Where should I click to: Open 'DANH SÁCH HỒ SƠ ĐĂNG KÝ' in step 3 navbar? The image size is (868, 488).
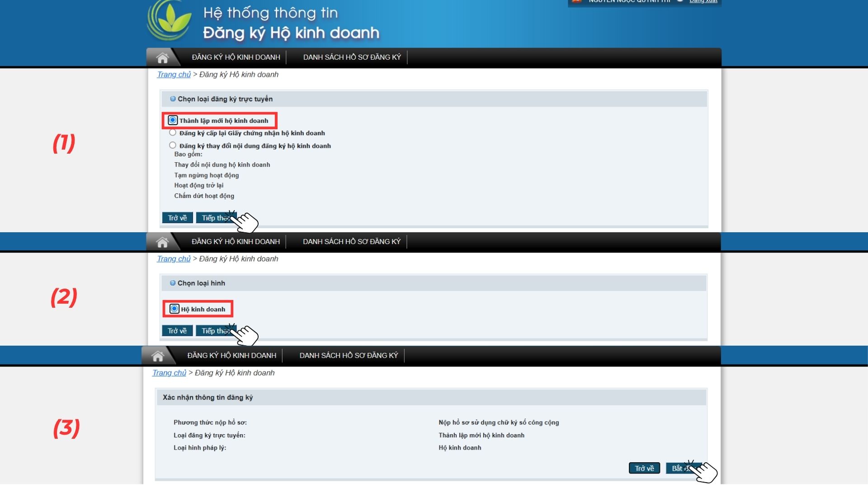(349, 356)
